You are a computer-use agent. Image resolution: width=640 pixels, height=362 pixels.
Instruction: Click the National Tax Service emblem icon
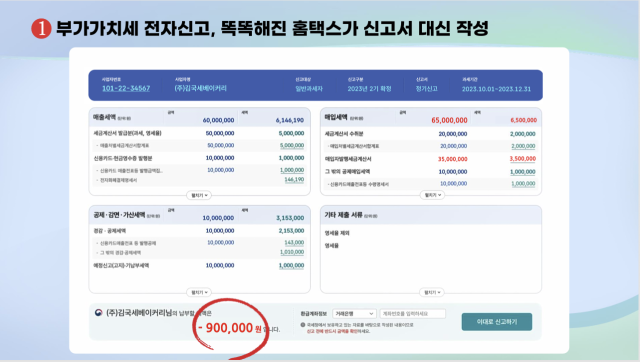coord(98,313)
